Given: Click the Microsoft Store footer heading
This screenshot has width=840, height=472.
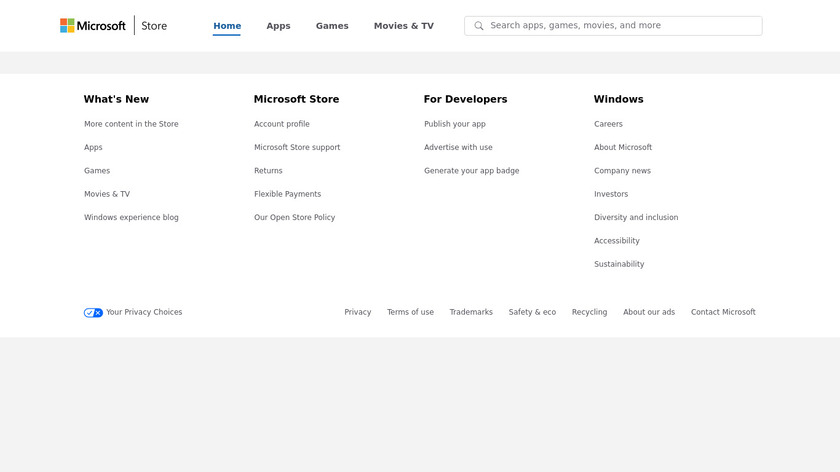Looking at the screenshot, I should pyautogui.click(x=296, y=99).
